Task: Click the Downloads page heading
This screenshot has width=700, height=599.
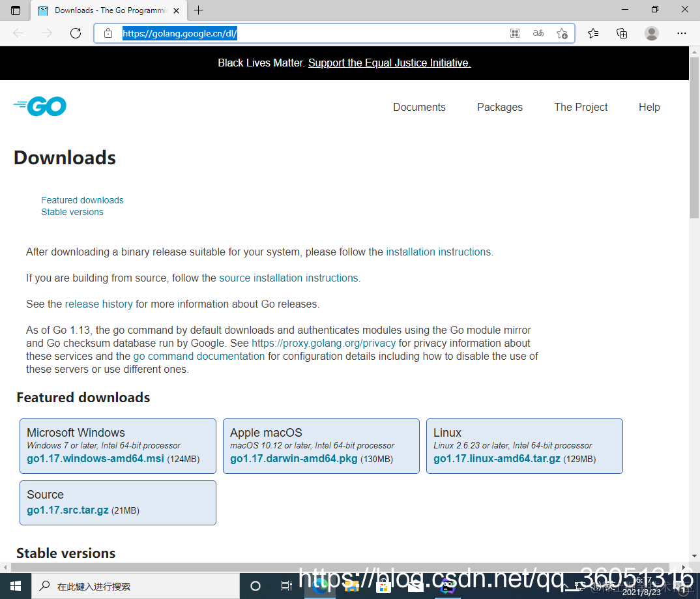Action: click(65, 158)
